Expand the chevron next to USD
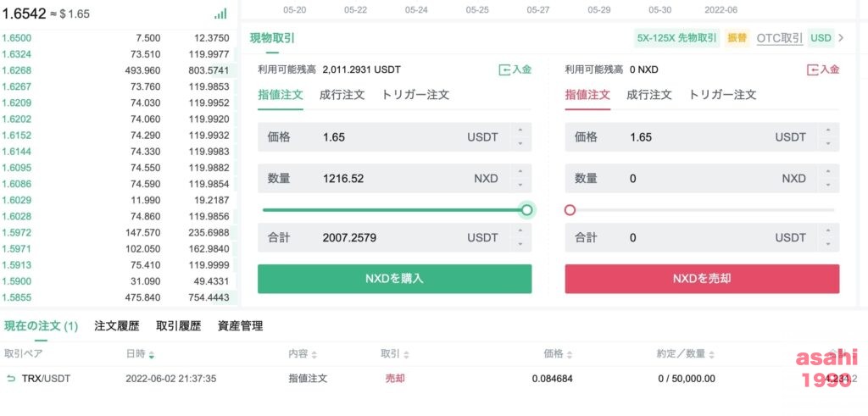 842,38
